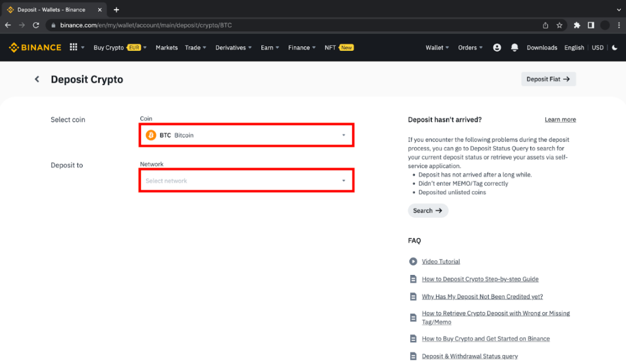
Task: Click document icon beside How to Buy Crypto
Action: coord(413,339)
